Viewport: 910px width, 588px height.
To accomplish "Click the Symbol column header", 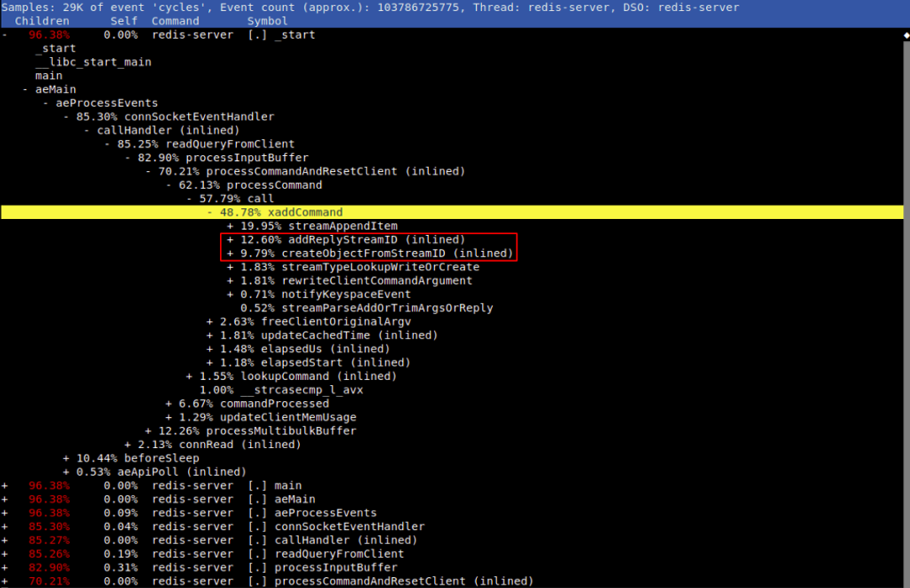I will point(268,20).
